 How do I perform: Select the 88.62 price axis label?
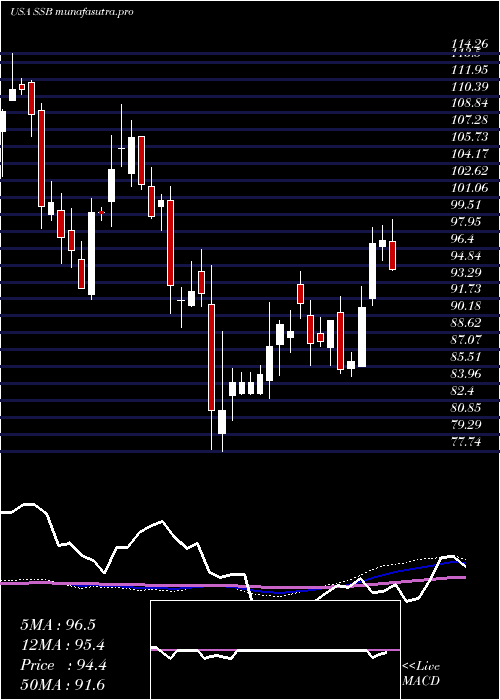(468, 323)
